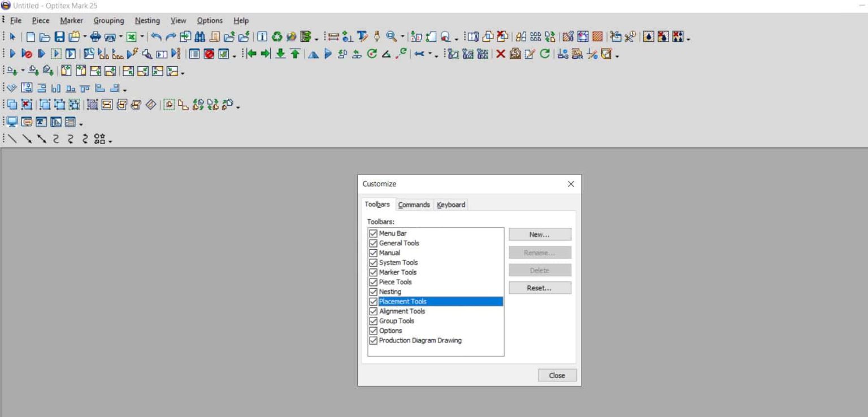Disable the Piece Tools checkbox
The image size is (868, 417).
[x=373, y=282]
